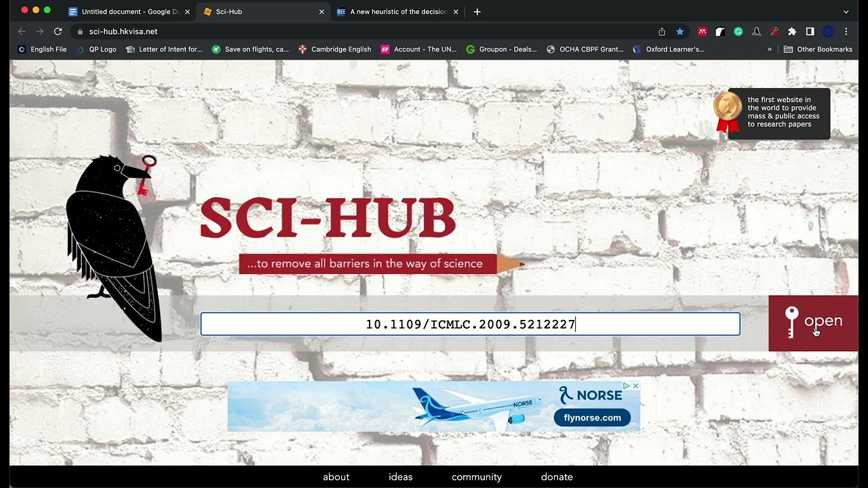Open the Grammarly extension icon
Screen dimensions: 868x488
[x=738, y=31]
